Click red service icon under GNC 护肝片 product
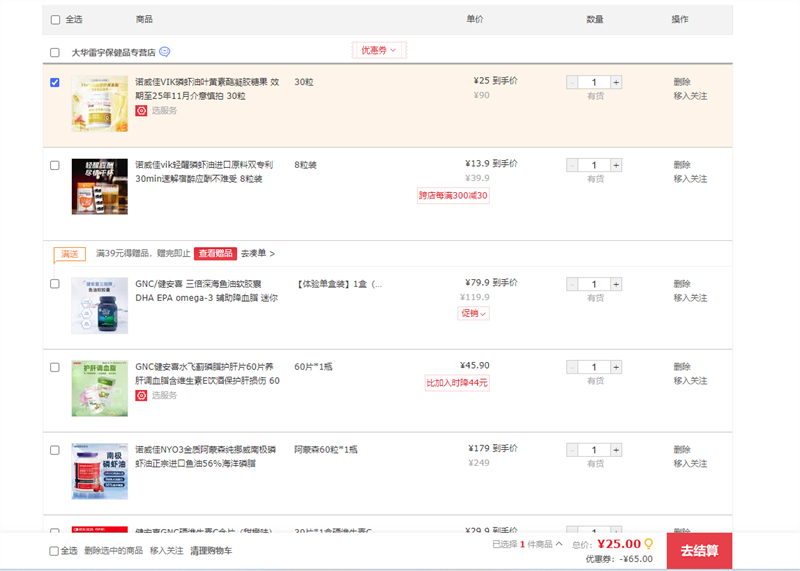800x571 pixels. point(141,396)
